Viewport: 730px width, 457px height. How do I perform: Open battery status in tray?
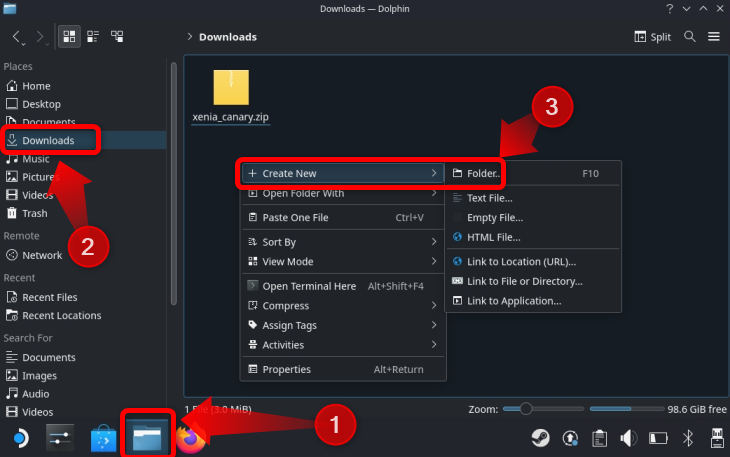[x=658, y=438]
